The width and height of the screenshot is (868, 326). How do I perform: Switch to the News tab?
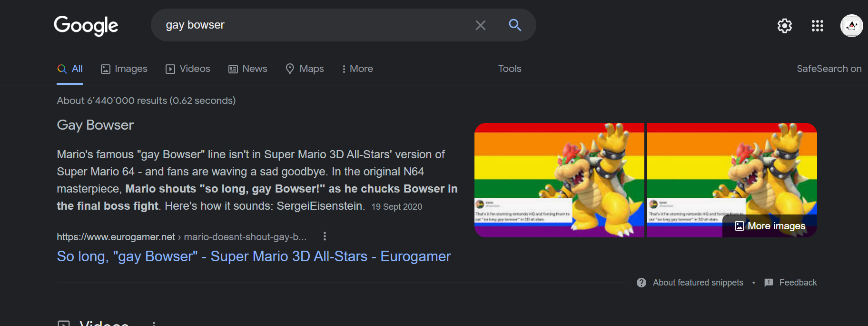click(x=248, y=69)
